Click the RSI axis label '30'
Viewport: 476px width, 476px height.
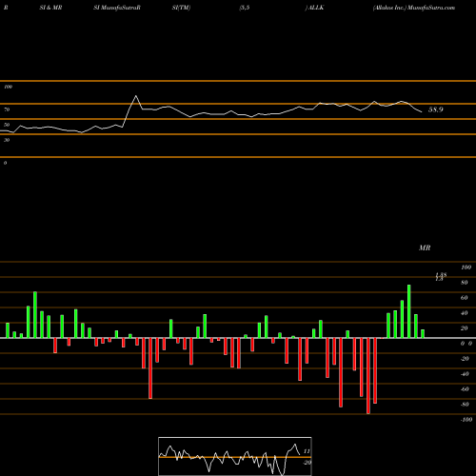[7, 140]
